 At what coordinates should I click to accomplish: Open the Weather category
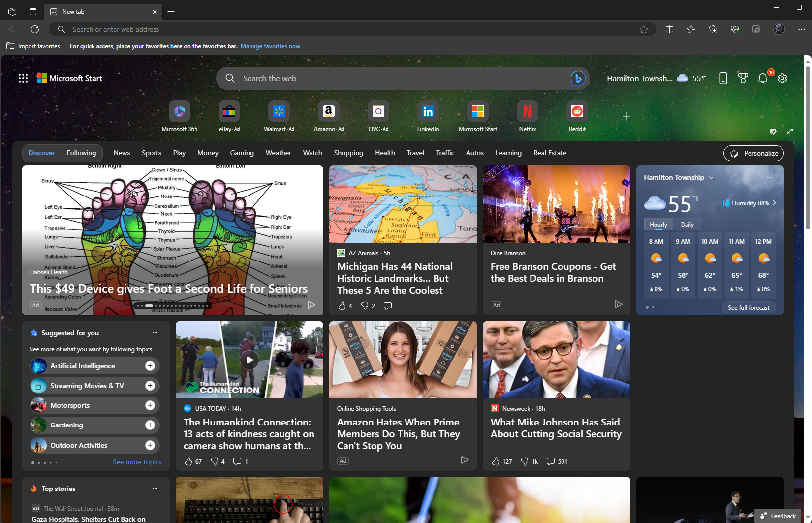[279, 153]
